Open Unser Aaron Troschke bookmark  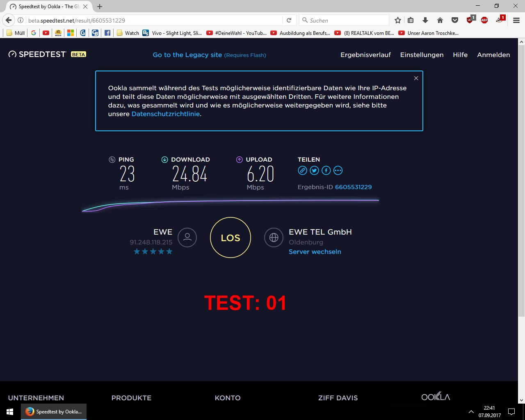tap(429, 33)
